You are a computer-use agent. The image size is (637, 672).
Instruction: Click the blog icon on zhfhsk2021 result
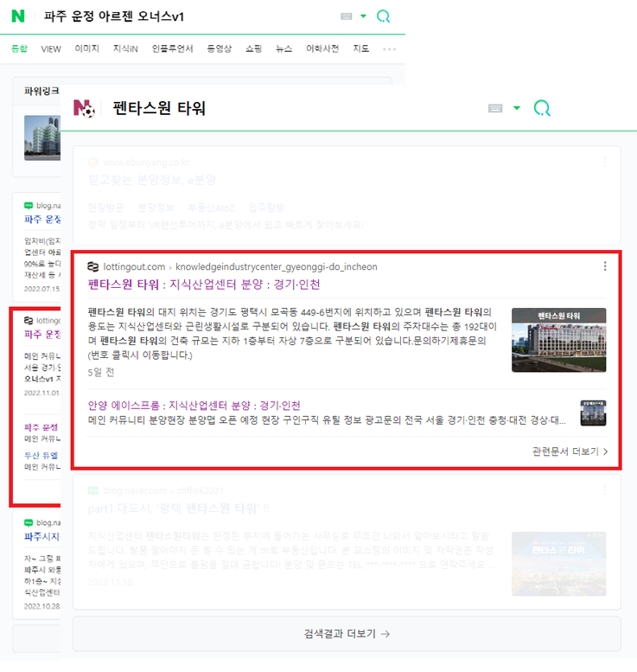click(x=93, y=490)
